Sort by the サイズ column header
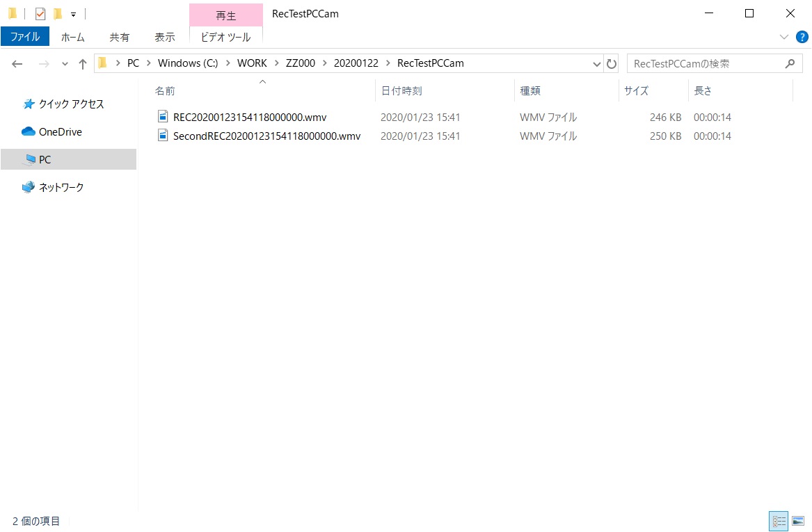Screen dimensions: 812x532 (636, 90)
